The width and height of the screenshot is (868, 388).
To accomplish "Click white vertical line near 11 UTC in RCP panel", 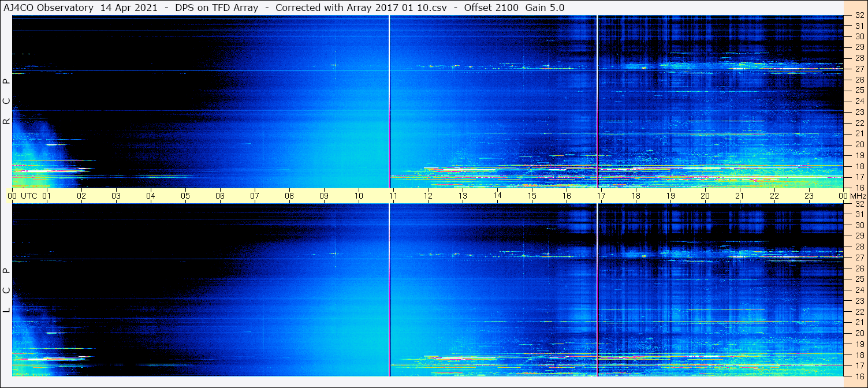I will 390,102.
